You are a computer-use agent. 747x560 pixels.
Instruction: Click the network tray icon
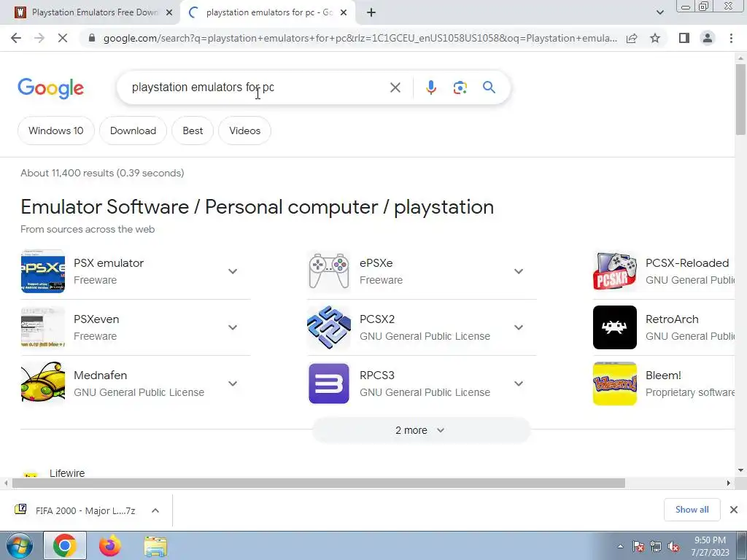pyautogui.click(x=656, y=547)
